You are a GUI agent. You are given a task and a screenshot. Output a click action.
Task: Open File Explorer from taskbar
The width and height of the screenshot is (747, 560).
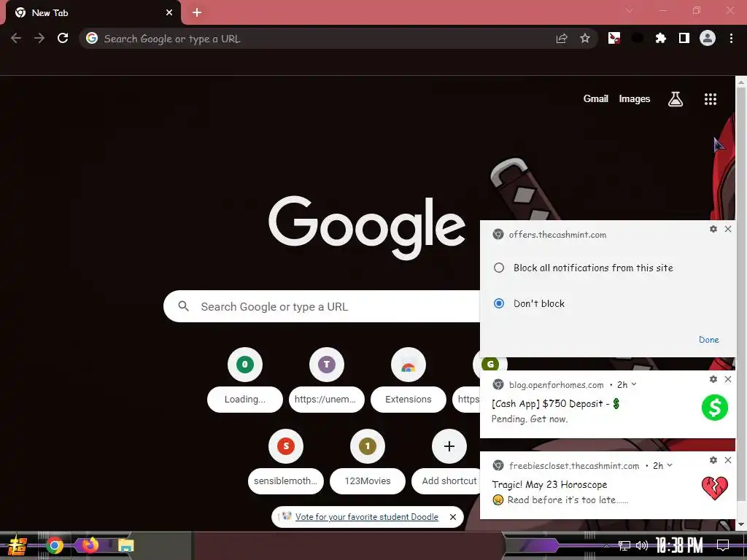(x=125, y=545)
